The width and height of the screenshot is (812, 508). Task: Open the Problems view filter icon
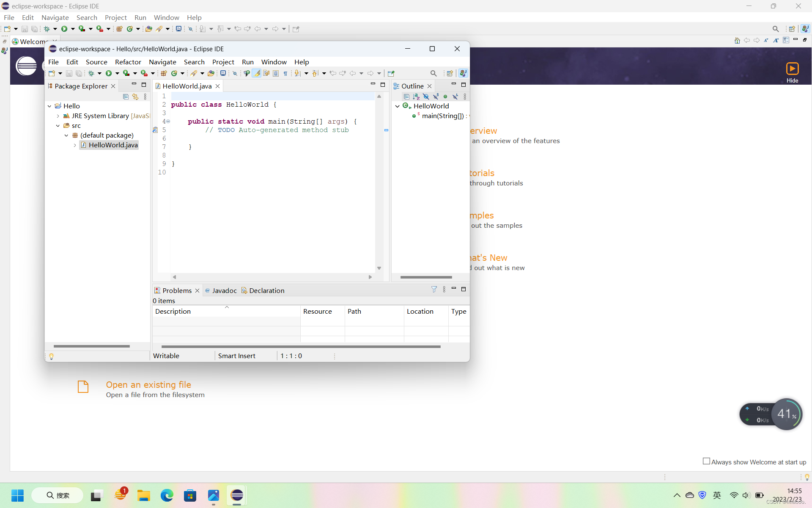[434, 289]
